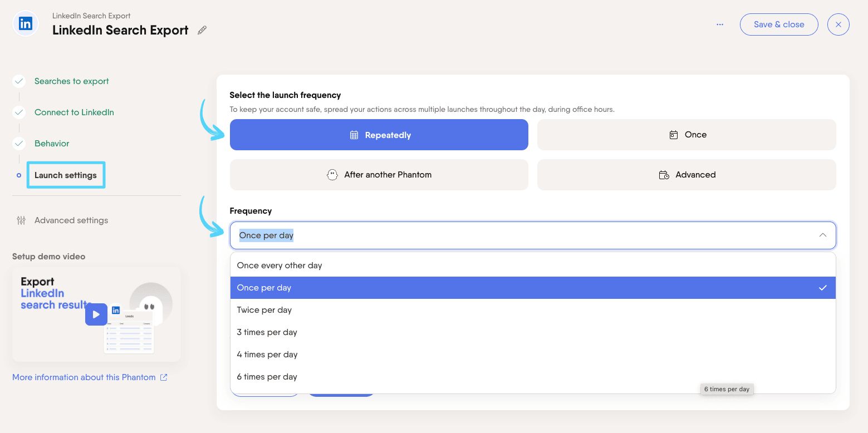
Task: Pick Once every other day from list
Action: click(x=279, y=265)
